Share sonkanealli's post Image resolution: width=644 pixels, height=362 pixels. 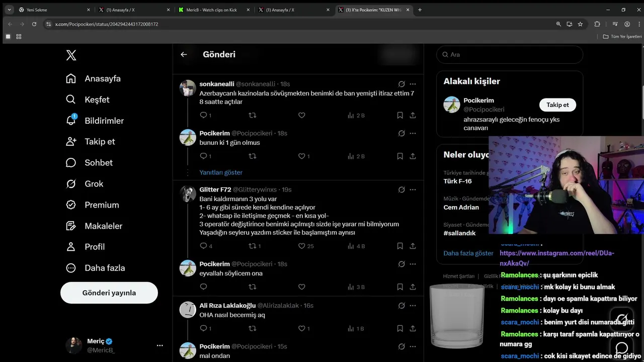(x=413, y=115)
